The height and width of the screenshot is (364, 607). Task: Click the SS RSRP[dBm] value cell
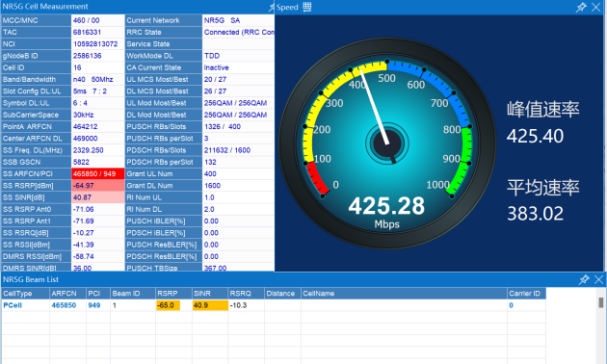(98, 186)
